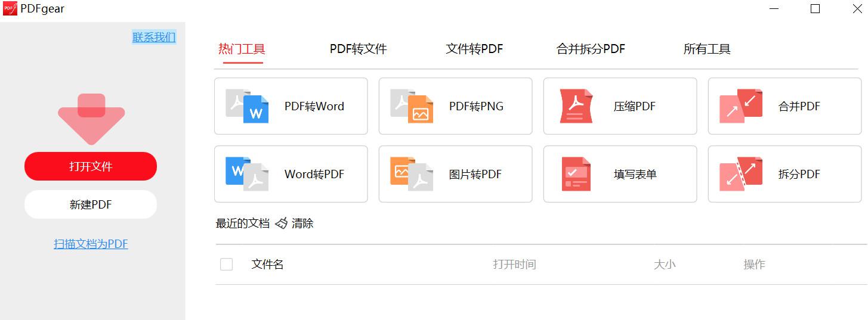Image resolution: width=868 pixels, height=320 pixels.
Task: Select the 合并PDF tool icon
Action: (741, 107)
